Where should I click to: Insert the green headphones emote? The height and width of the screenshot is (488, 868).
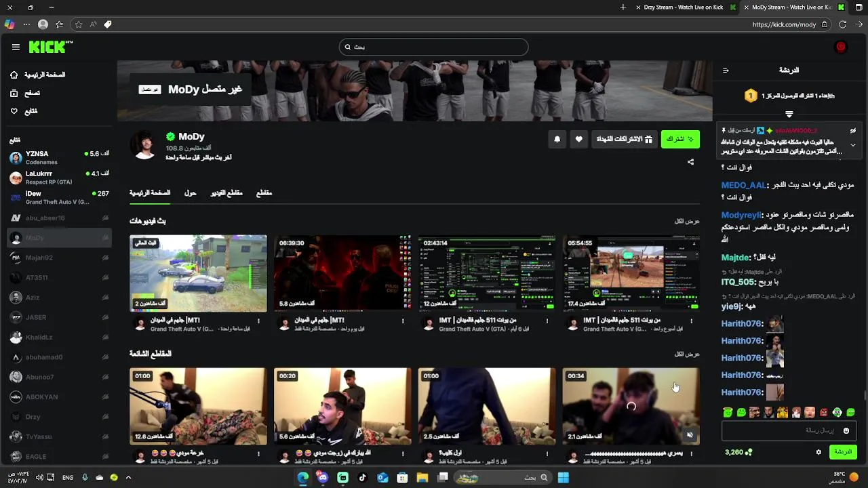click(837, 412)
